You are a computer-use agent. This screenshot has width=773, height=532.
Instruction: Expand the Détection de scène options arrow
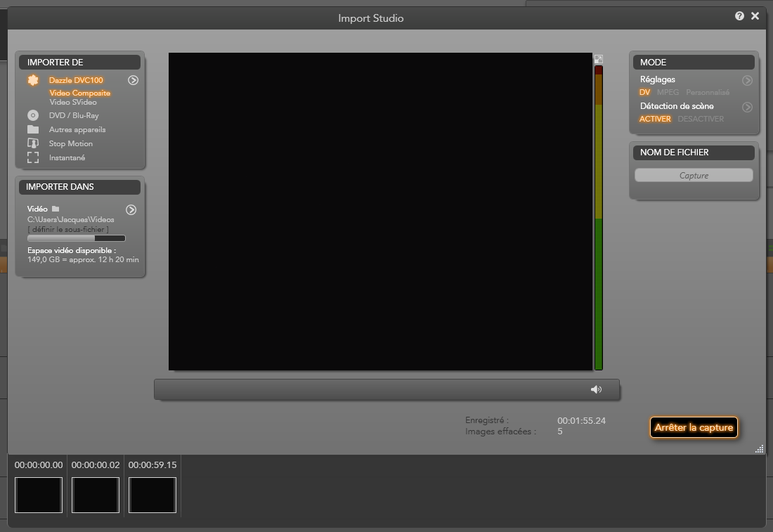[x=748, y=107]
